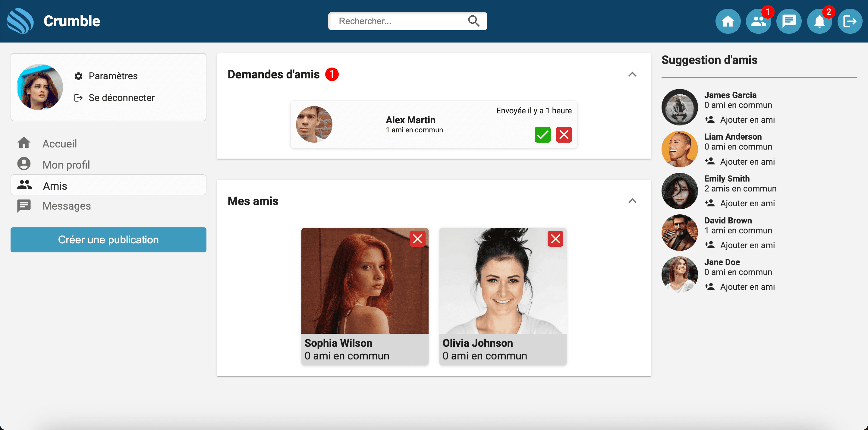Remove Sophia Wilson from friends
The image size is (868, 430).
(417, 239)
